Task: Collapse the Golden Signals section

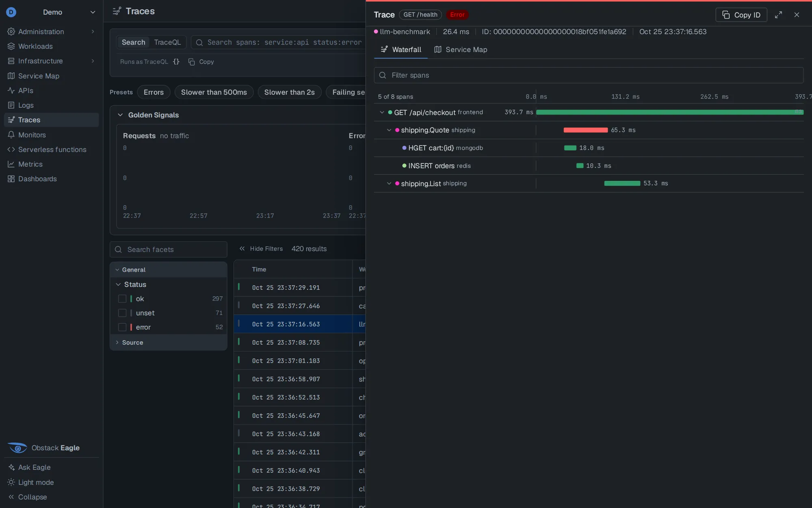Action: [120, 115]
